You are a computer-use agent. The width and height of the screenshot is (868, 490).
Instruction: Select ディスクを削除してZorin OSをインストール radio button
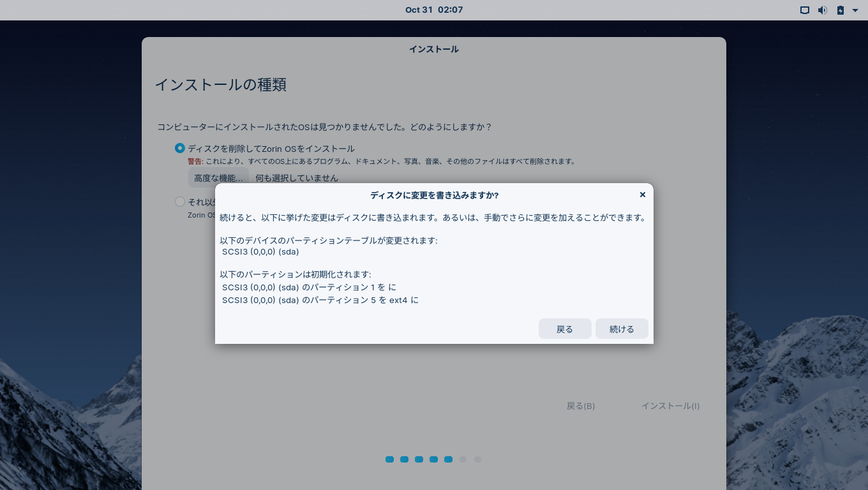(x=180, y=148)
